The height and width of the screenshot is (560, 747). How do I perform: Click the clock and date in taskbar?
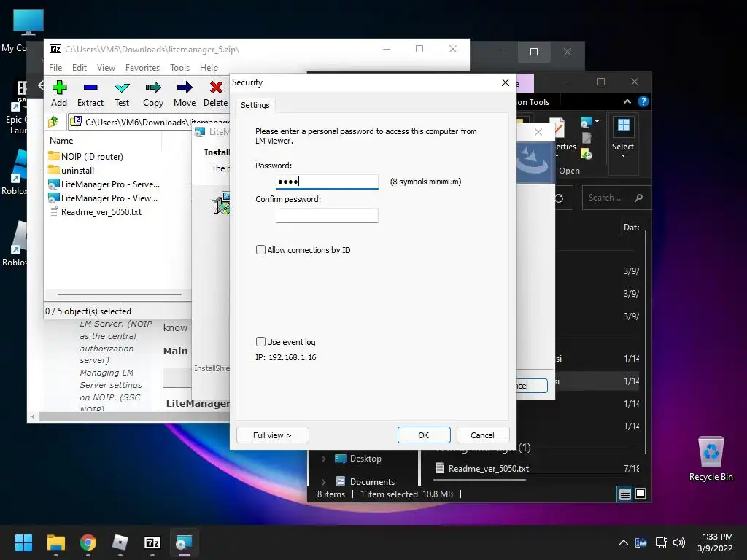[715, 542]
